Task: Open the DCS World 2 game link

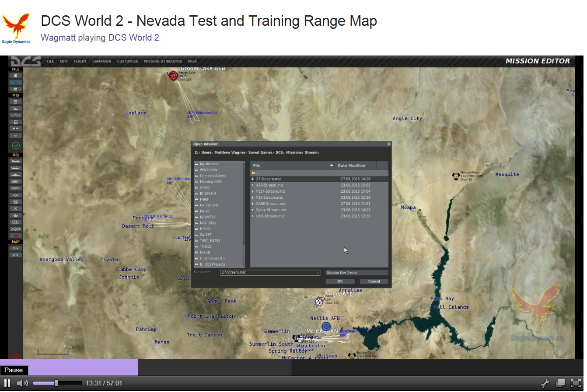Action: coord(133,38)
